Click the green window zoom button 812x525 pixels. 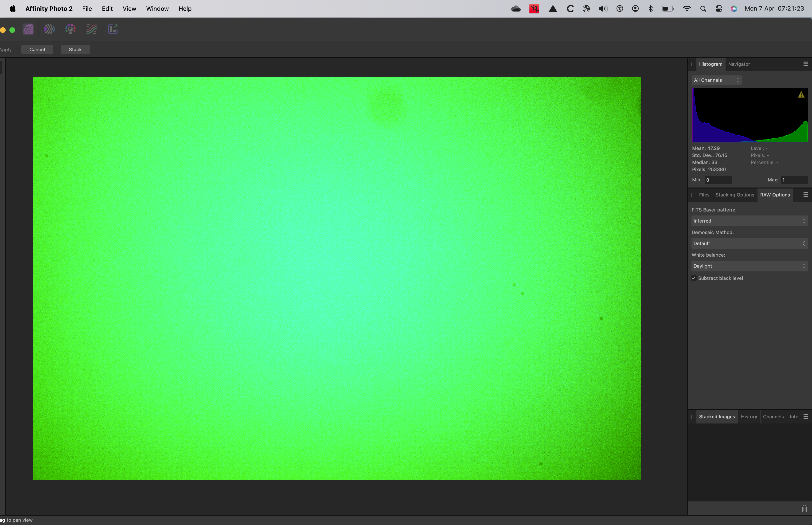pos(12,30)
